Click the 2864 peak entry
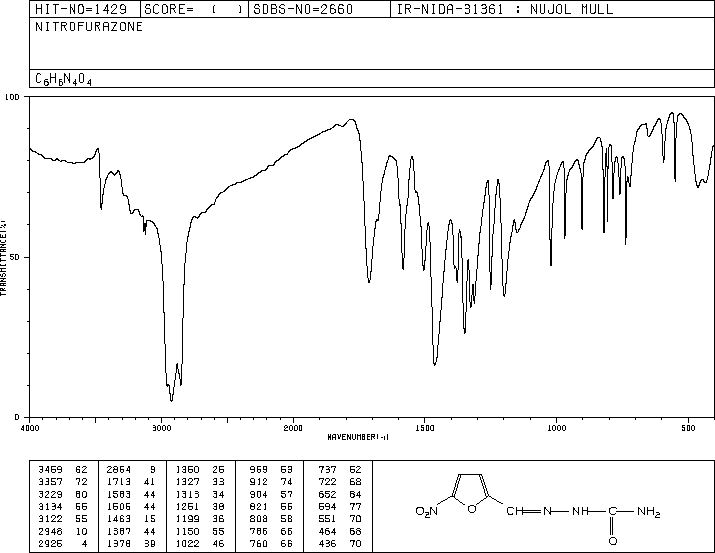Viewport: 715px width, 553px height. [x=131, y=470]
